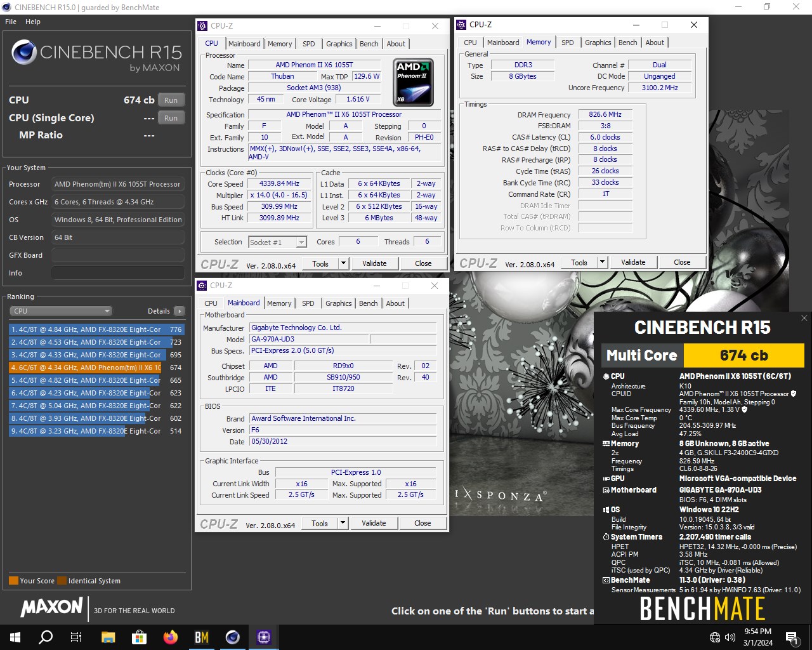Open File Explorer from taskbar
812x650 pixels.
(108, 637)
